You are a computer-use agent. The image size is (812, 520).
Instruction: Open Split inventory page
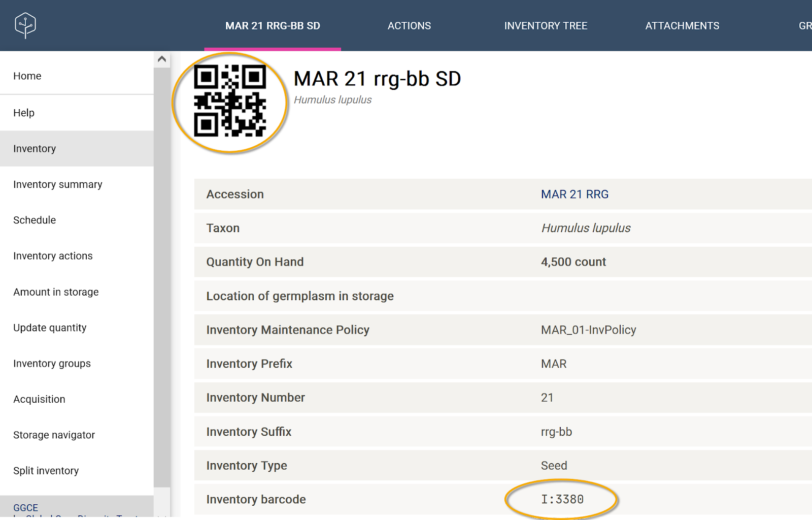77,471
